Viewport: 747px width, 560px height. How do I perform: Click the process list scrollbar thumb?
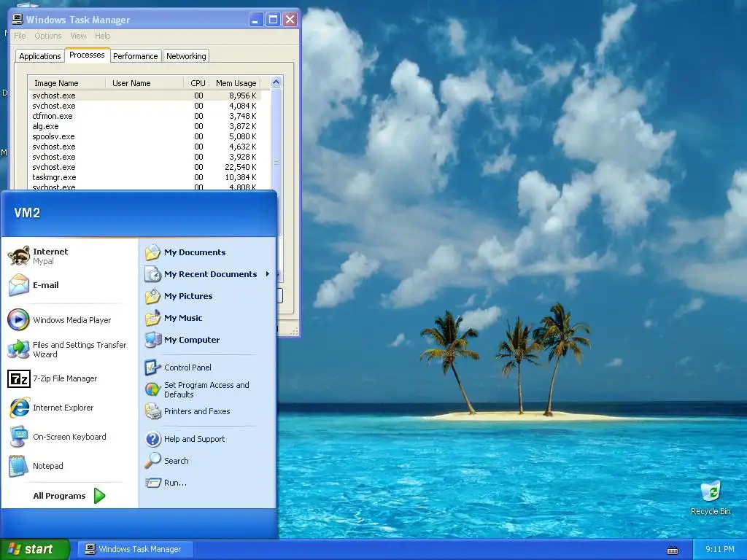coord(276,162)
